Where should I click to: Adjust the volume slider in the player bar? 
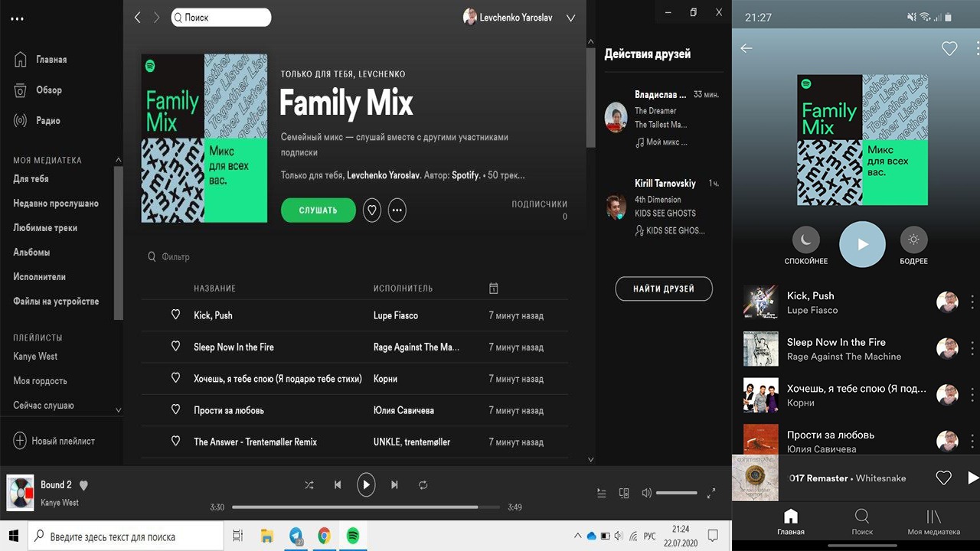click(x=677, y=494)
